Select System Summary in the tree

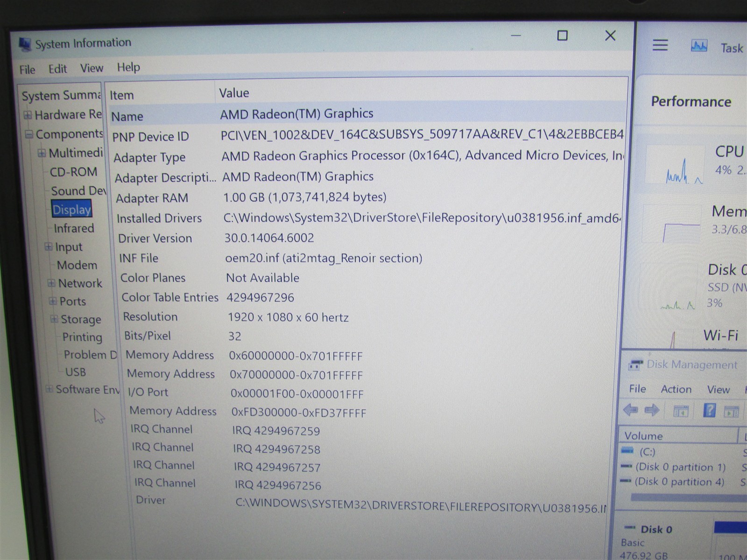coord(61,96)
